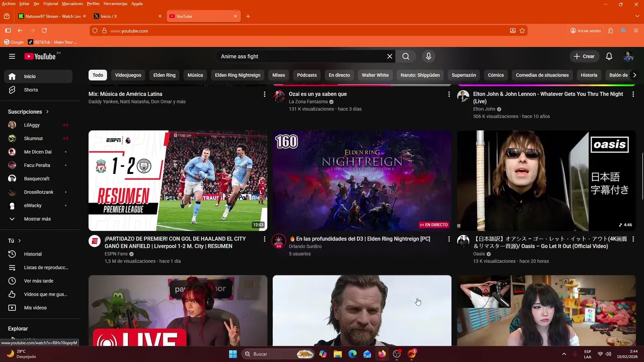This screenshot has width=644, height=362.
Task: Click the search magnifier button
Action: [x=406, y=56]
